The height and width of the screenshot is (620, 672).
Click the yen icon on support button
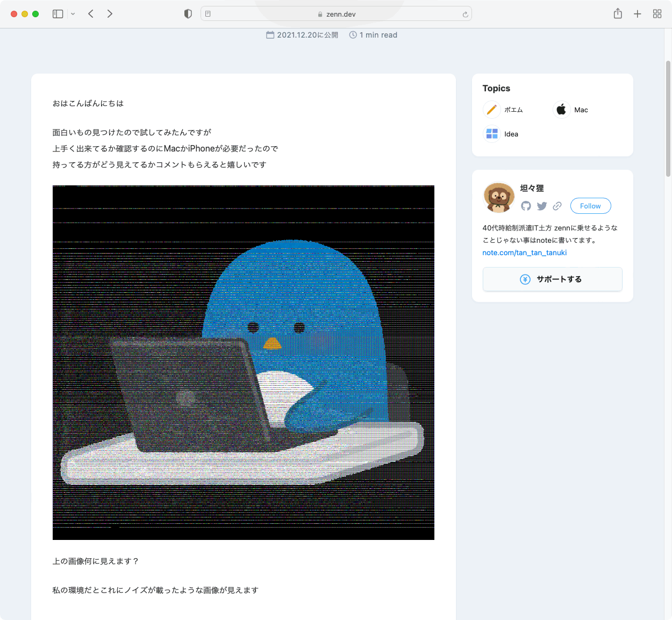pos(525,279)
